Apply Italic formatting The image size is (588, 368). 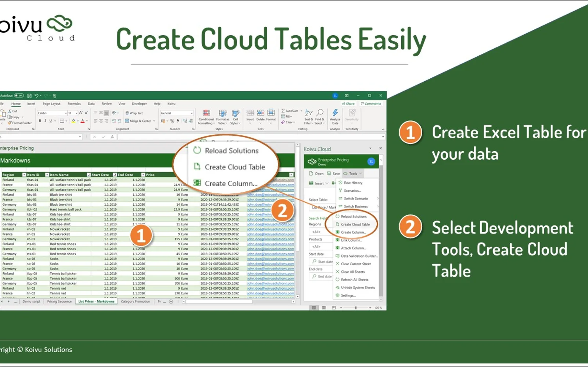tap(45, 121)
